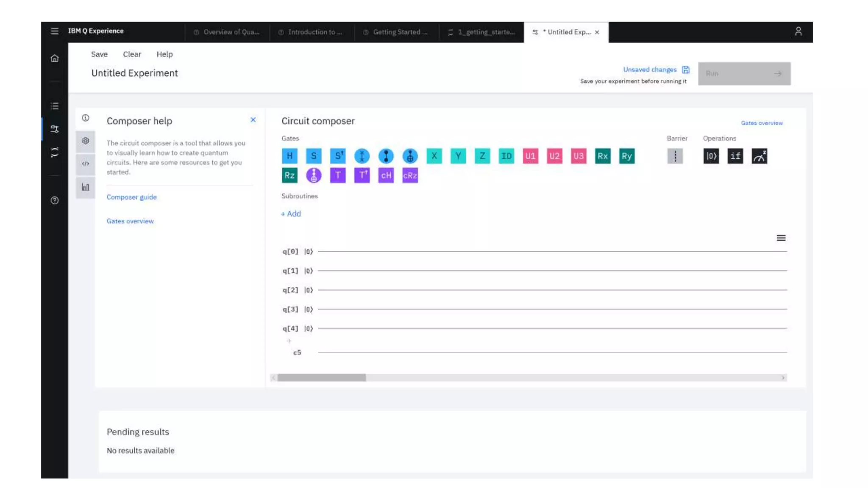Click the horizontal circuit scrollbar thumb
Viewport: 868px width, 488px height.
pos(321,378)
